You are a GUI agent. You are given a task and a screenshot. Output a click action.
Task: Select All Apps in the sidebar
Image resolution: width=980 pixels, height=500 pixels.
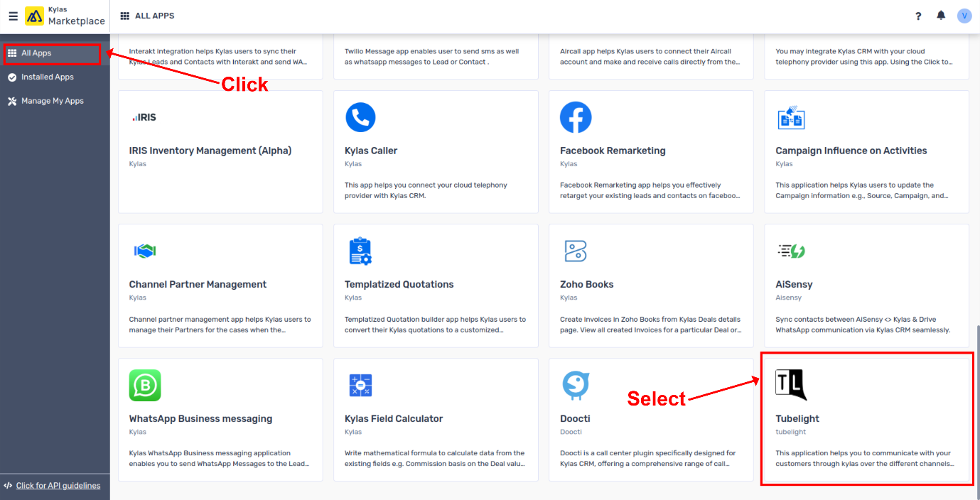click(x=36, y=53)
